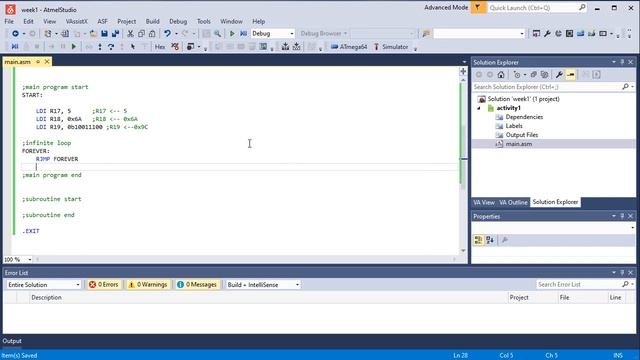640x360 pixels.
Task: Select main.asm in Solution Explorer
Action: pos(518,144)
